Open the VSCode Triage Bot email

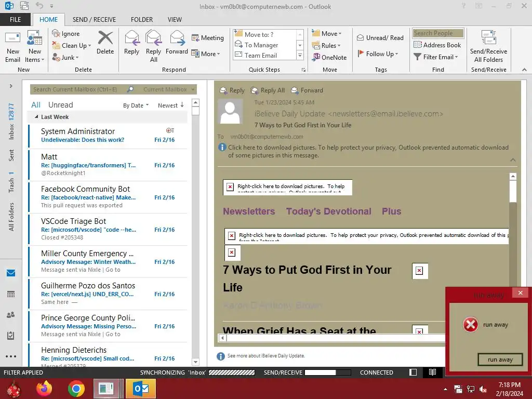tap(108, 229)
